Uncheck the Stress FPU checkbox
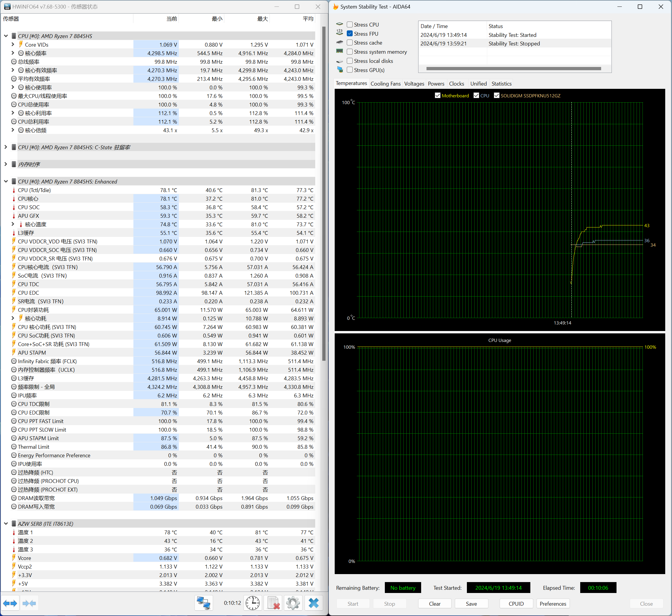 349,33
